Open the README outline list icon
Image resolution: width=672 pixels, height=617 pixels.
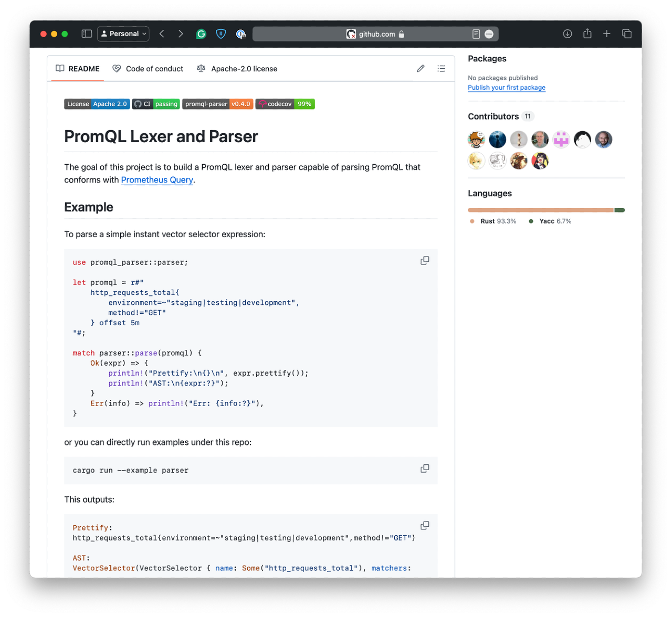[x=441, y=69]
